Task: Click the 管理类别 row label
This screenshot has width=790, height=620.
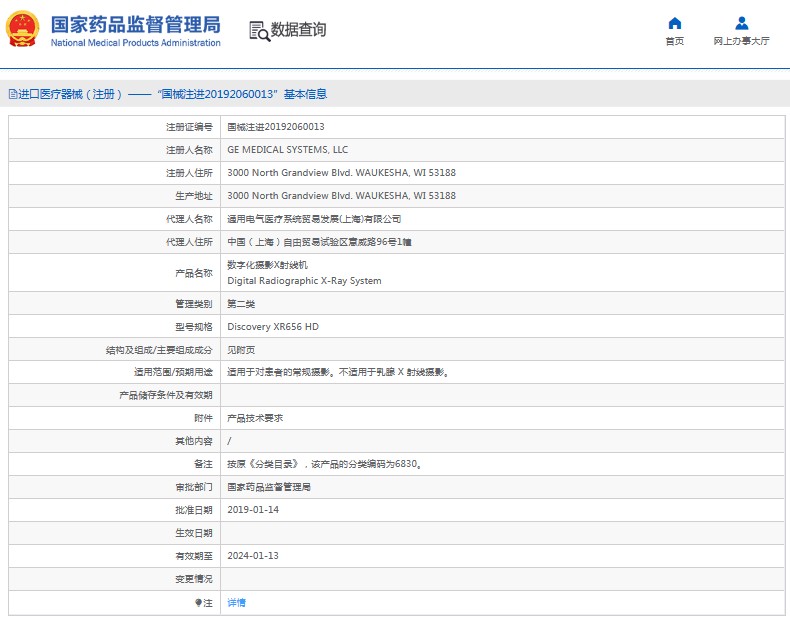Action: 194,304
